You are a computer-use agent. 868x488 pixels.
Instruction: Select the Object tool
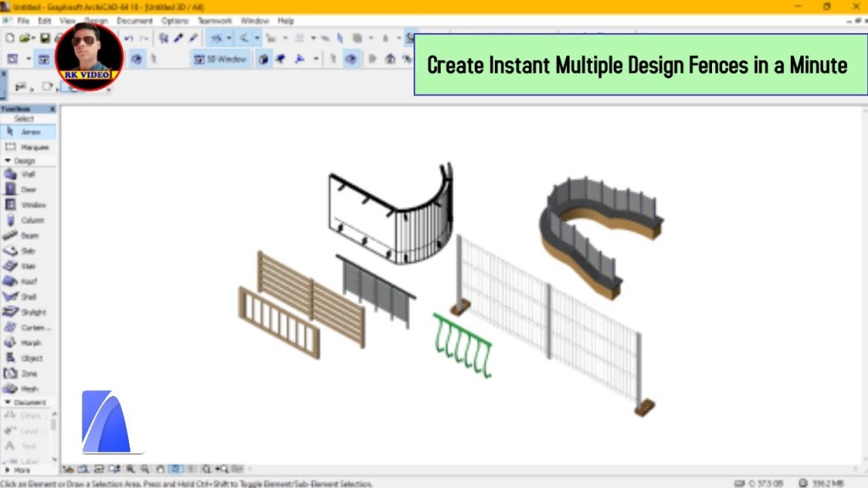click(28, 358)
